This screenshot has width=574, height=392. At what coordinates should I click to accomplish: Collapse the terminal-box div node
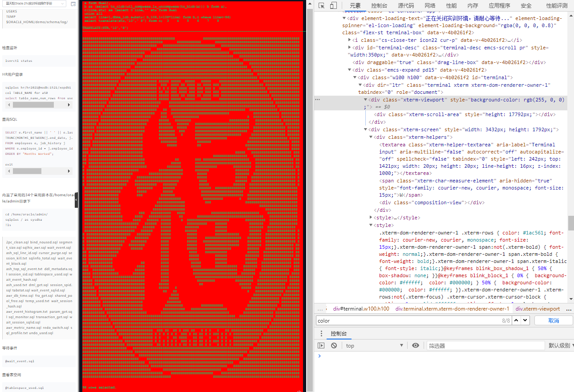pos(344,18)
